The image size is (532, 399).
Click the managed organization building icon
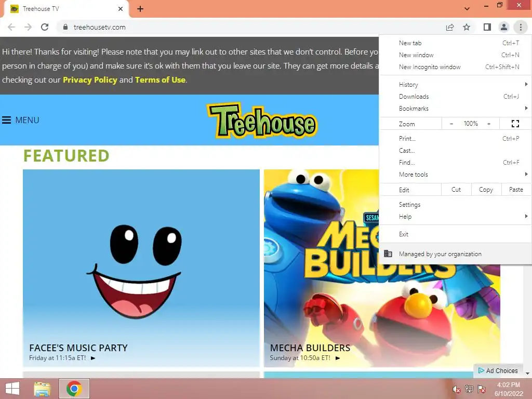tap(388, 254)
